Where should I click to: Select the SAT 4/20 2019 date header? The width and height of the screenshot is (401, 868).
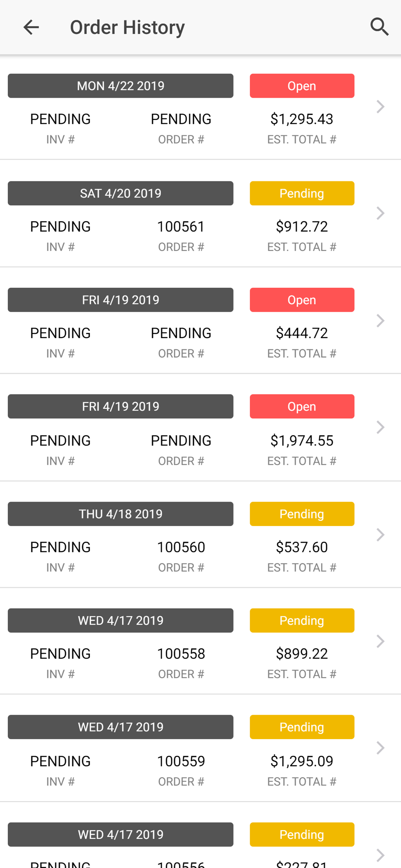[x=121, y=193]
